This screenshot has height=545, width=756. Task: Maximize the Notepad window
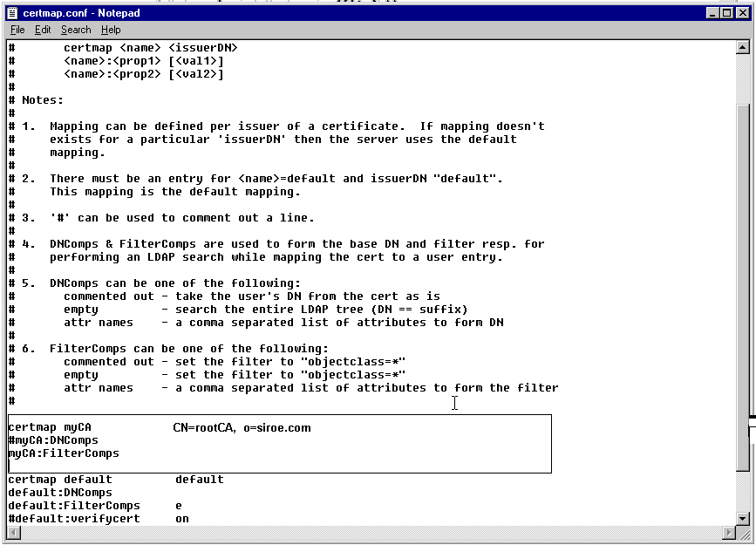(x=726, y=13)
